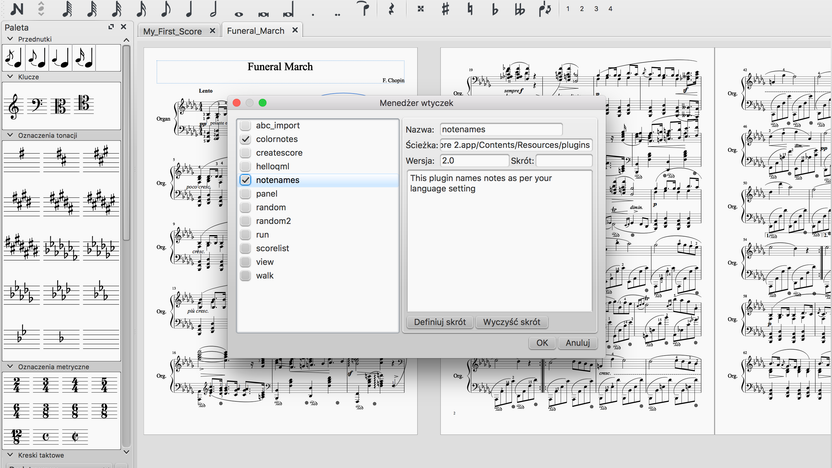Pick the 12/8 time signature
832x468 pixels.
(16, 437)
